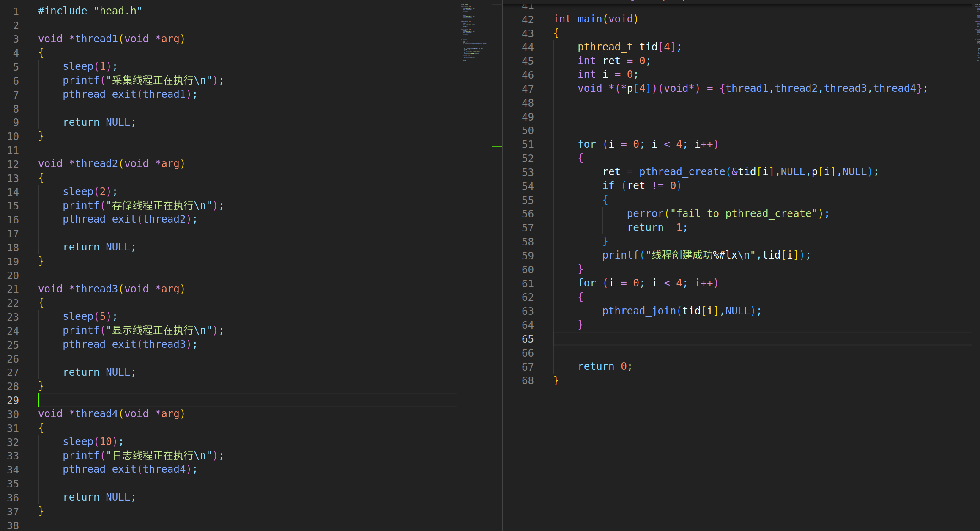Click the sleep(5) call in thread3
Screen dimensions: 980x531
pyautogui.click(x=90, y=316)
